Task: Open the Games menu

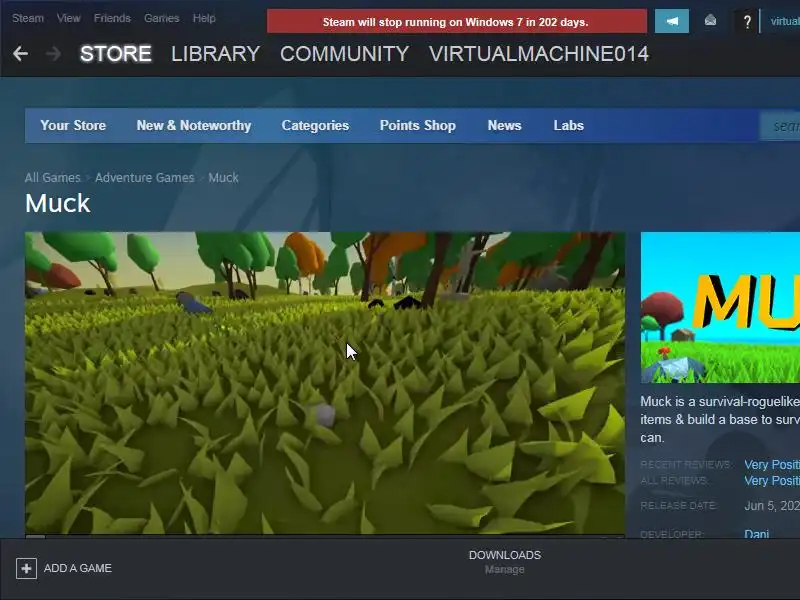Action: click(162, 18)
